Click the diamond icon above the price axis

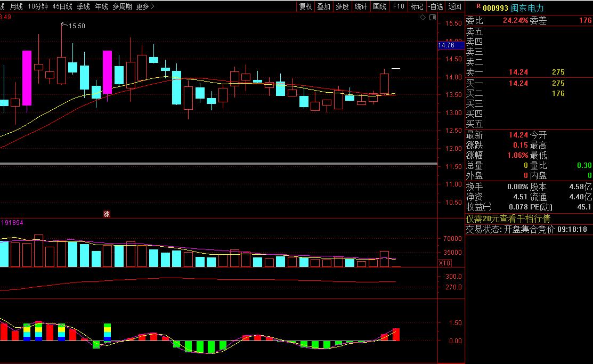(423, 18)
